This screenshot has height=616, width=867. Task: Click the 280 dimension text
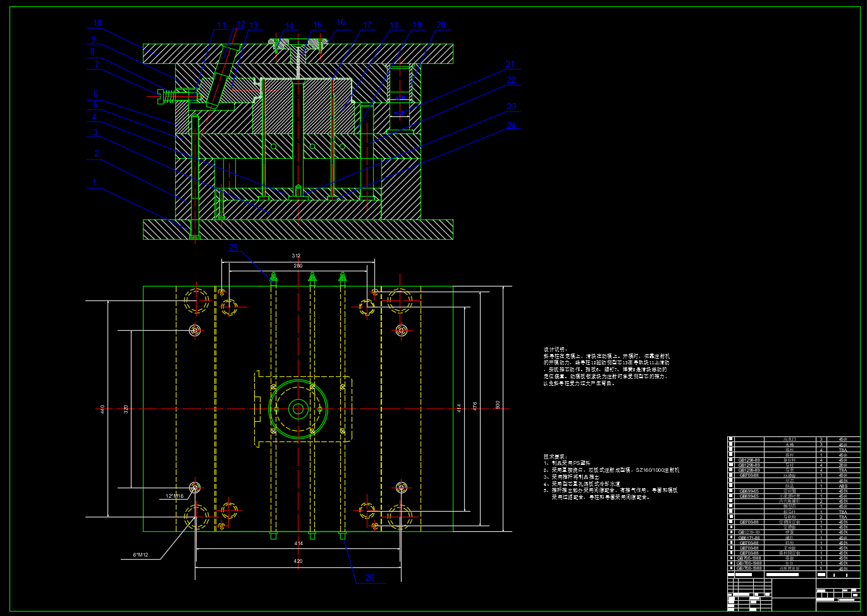[298, 266]
